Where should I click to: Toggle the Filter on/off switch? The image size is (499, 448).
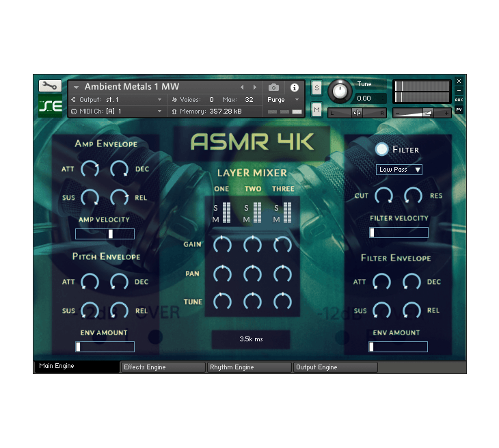(381, 149)
